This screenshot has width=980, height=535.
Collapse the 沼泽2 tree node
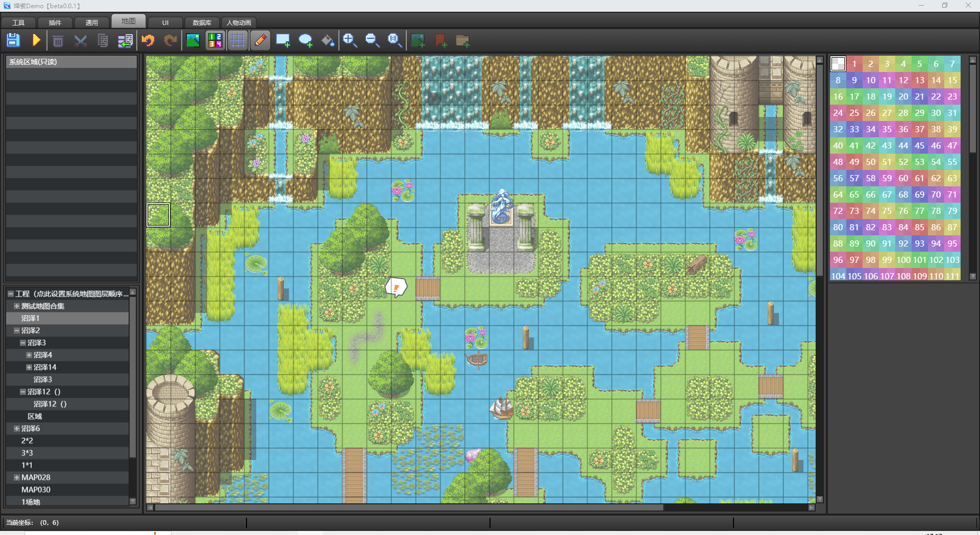tap(17, 330)
